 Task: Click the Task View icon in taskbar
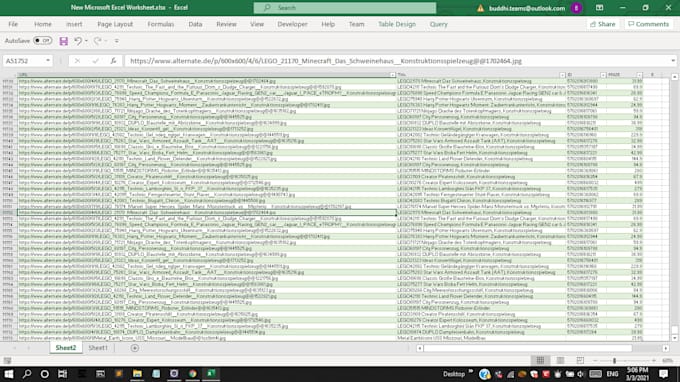(x=62, y=374)
